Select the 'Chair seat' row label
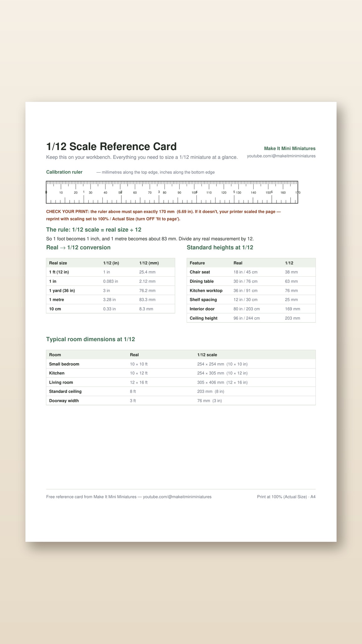The width and height of the screenshot is (362, 644). pyautogui.click(x=200, y=272)
